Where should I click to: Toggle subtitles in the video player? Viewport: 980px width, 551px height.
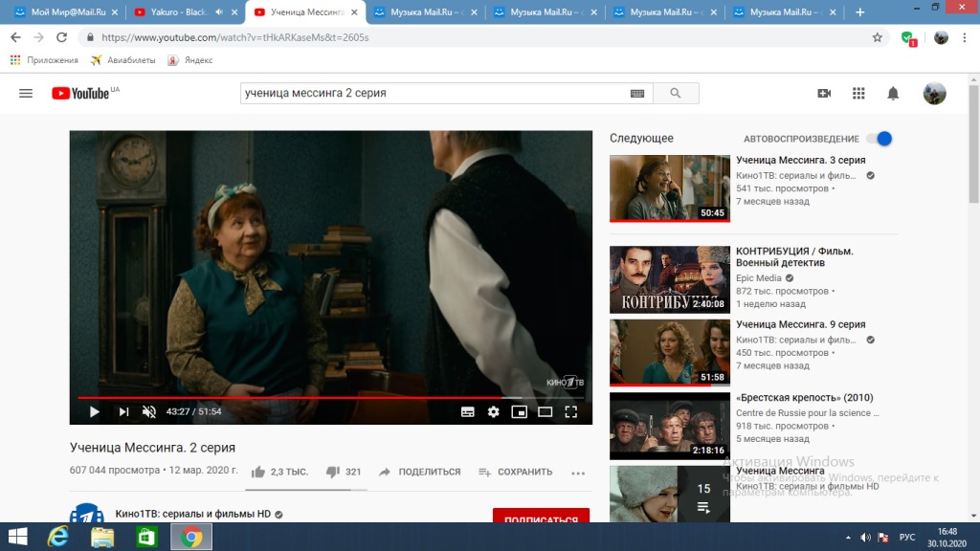tap(467, 411)
